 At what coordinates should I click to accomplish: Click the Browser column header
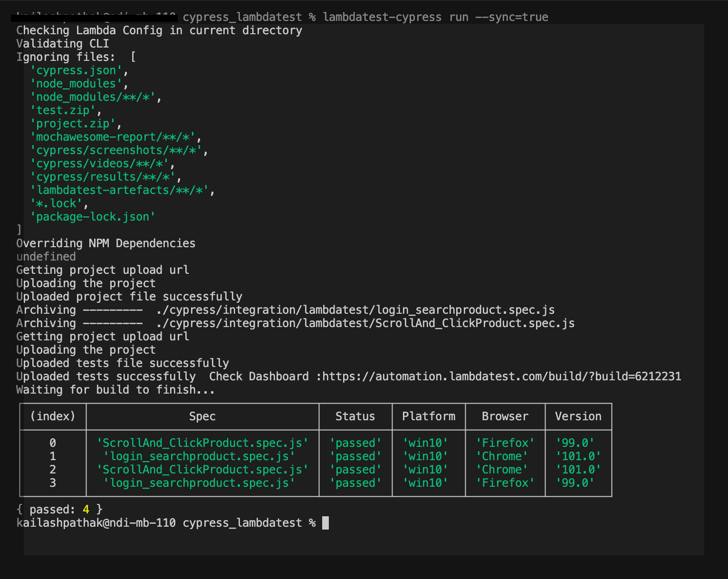(505, 416)
